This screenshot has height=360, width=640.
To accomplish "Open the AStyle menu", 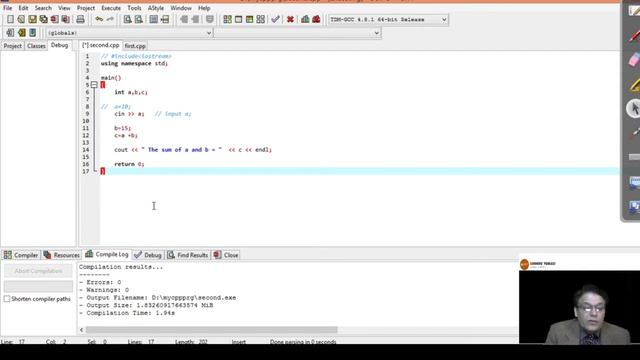I will [156, 8].
